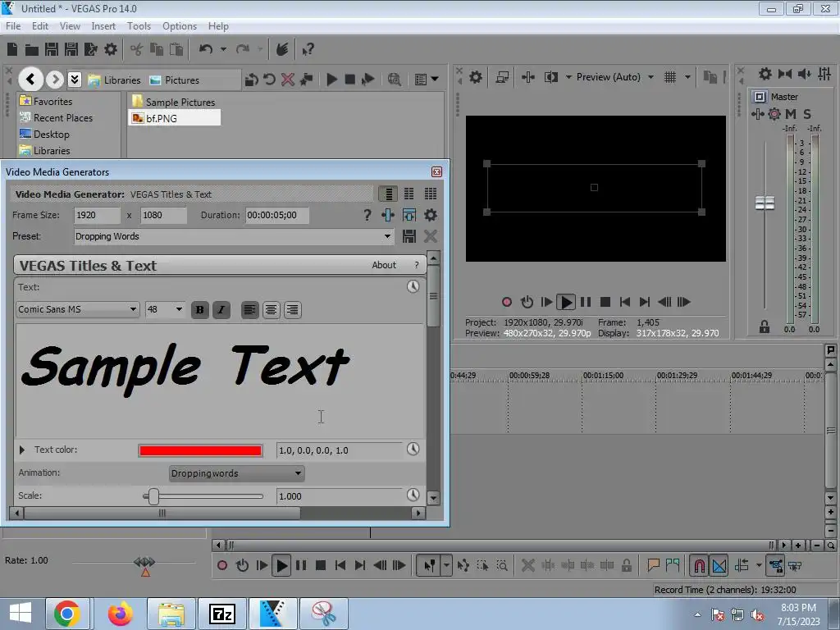
Task: Open the Animation dropdown showing Droppingwords
Action: click(x=236, y=473)
